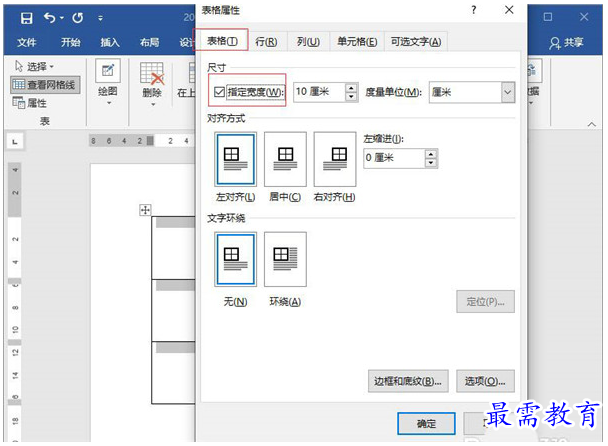Viewport: 608px width, 446px height.
Task: Select the 表格(T) tab in dialog
Action: tap(221, 41)
